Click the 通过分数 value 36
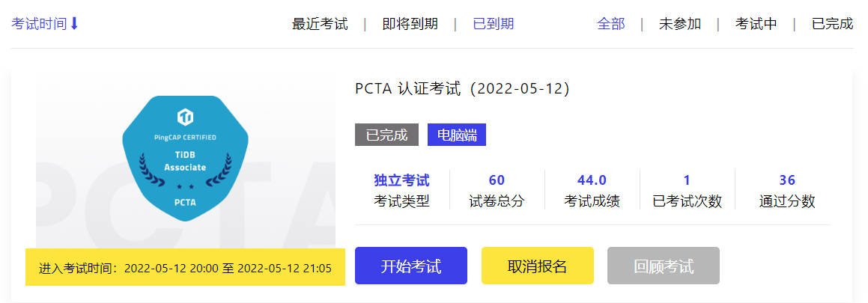 (x=786, y=180)
